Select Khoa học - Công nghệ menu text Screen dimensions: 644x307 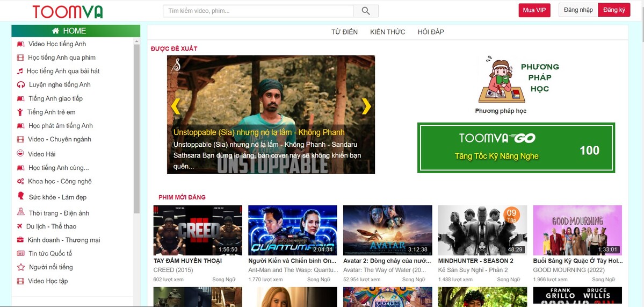click(x=60, y=181)
